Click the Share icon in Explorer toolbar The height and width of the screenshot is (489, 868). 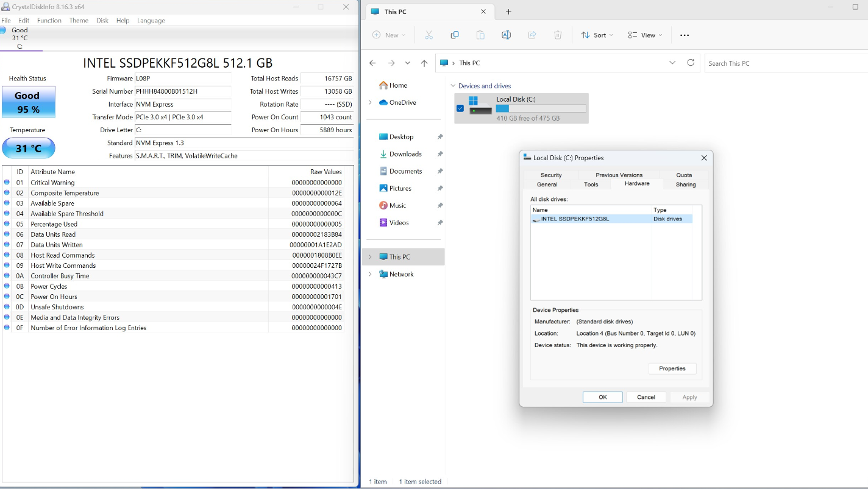click(532, 35)
